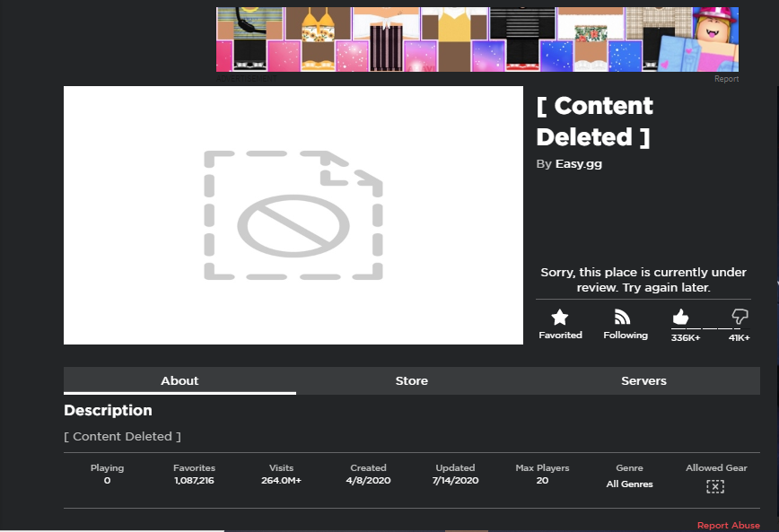The height and width of the screenshot is (532, 779).
Task: Click the clothing advertisement banner
Action: point(477,39)
